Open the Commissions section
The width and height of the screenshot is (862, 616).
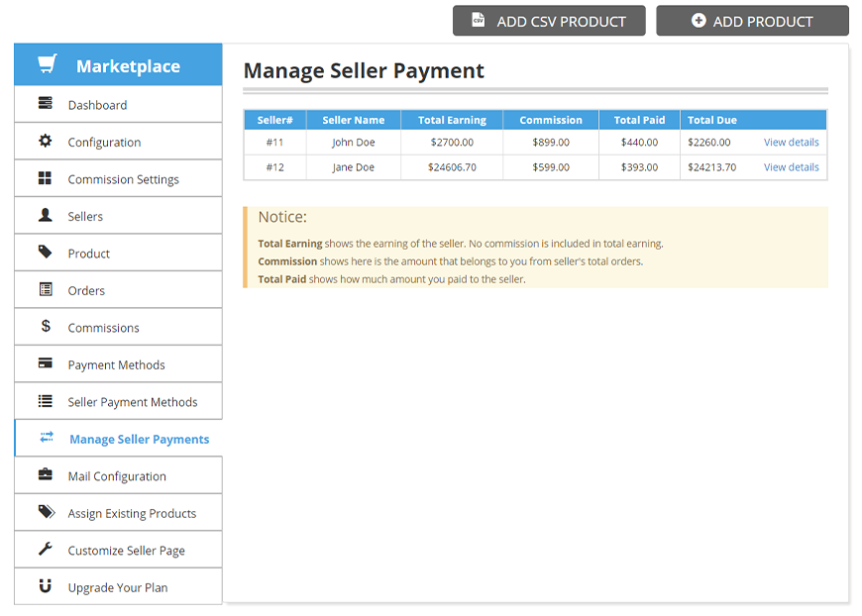coord(118,327)
